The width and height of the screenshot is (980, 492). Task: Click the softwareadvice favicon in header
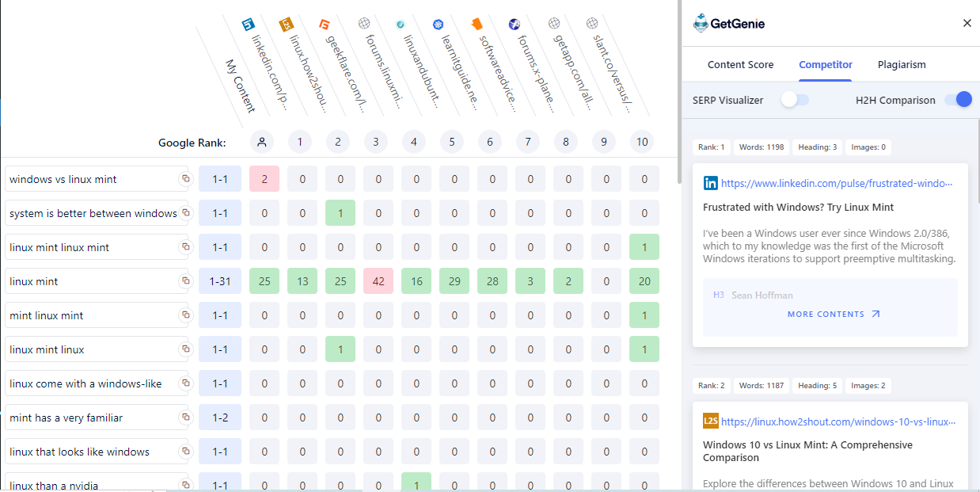(x=477, y=24)
